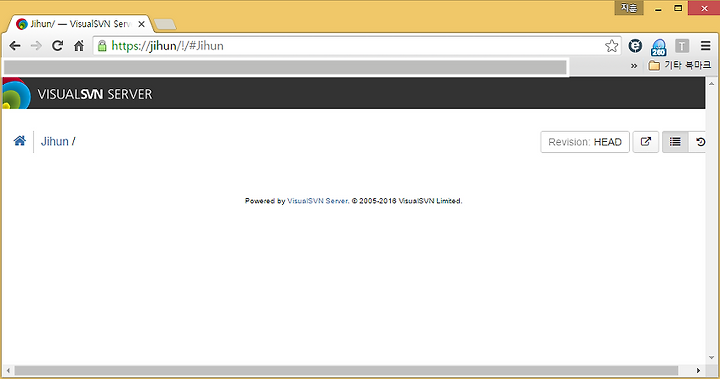Click the green HTTPS lock icon

(102, 46)
